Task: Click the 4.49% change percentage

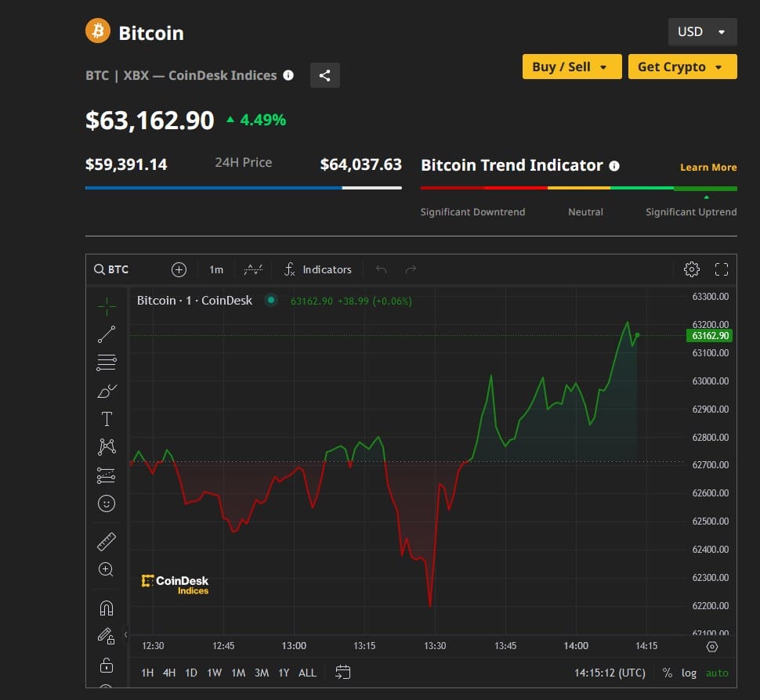Action: click(x=262, y=120)
